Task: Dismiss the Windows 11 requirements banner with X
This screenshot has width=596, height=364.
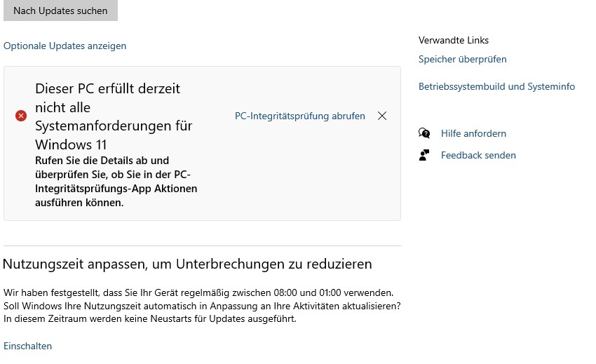Action: click(x=382, y=116)
